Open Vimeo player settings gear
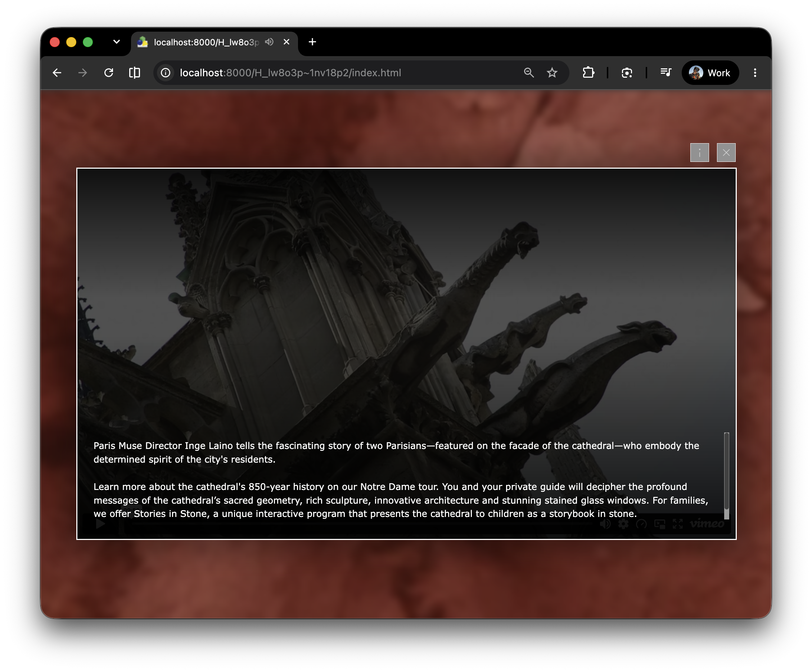This screenshot has width=812, height=672. (623, 524)
